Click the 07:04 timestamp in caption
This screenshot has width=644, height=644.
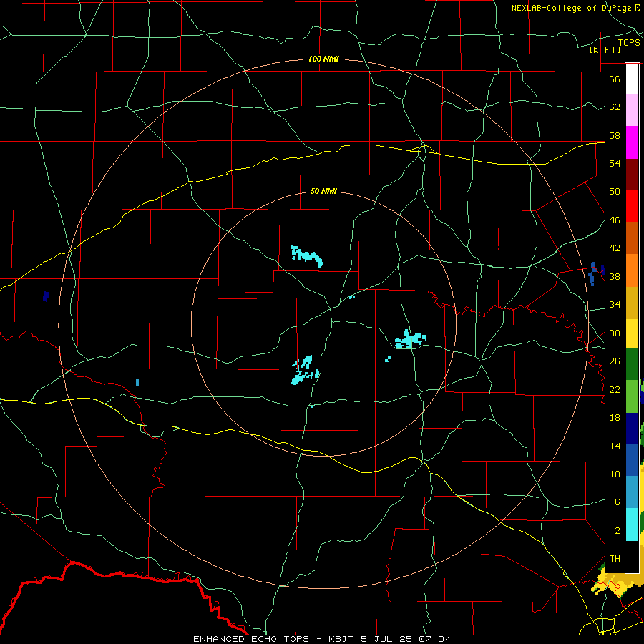click(x=434, y=639)
